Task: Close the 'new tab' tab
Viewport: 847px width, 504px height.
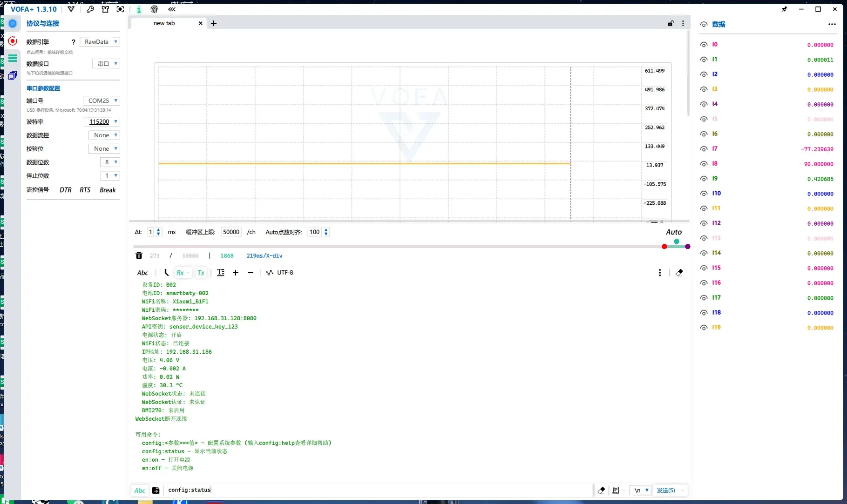Action: click(201, 23)
